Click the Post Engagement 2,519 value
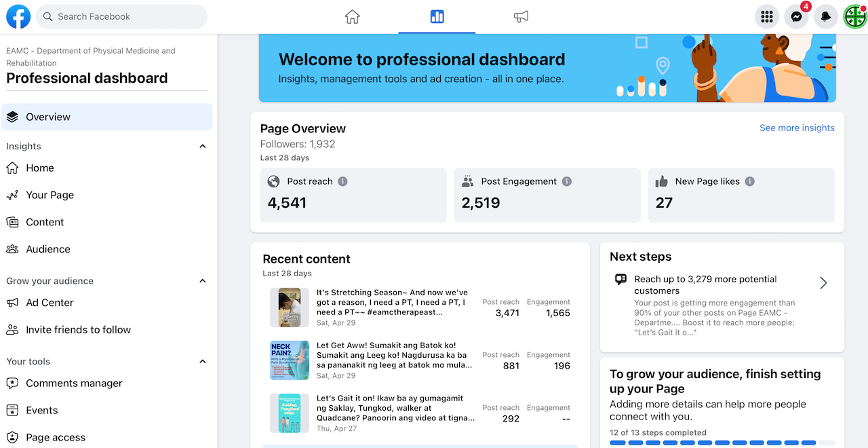 481,203
